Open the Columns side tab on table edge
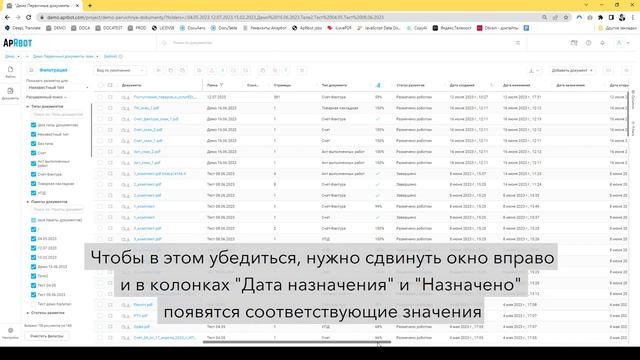 pyautogui.click(x=633, y=100)
